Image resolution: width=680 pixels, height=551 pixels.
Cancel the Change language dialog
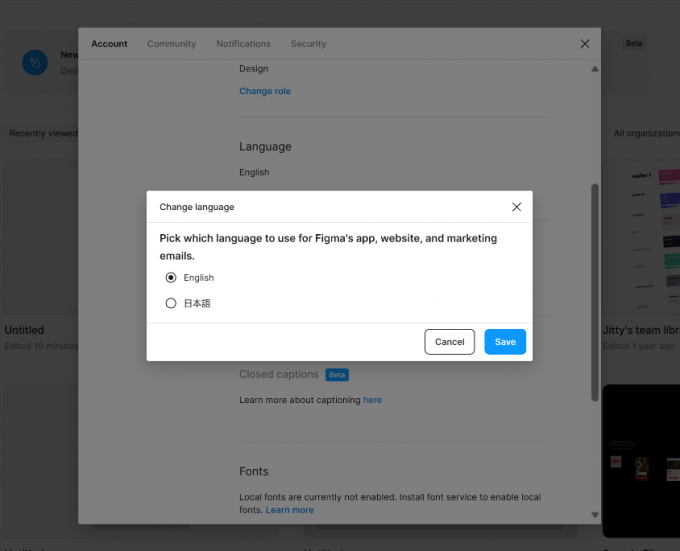click(449, 342)
